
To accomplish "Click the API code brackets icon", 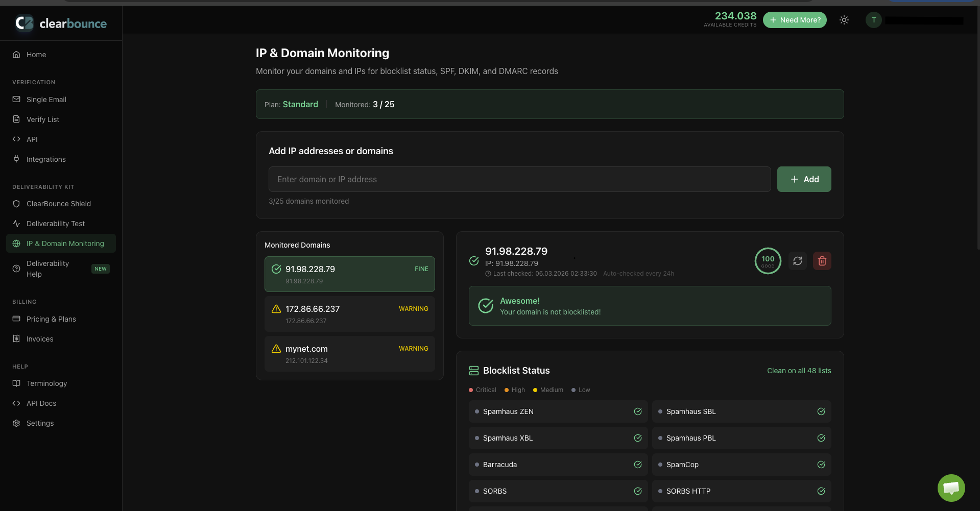I will click(16, 139).
